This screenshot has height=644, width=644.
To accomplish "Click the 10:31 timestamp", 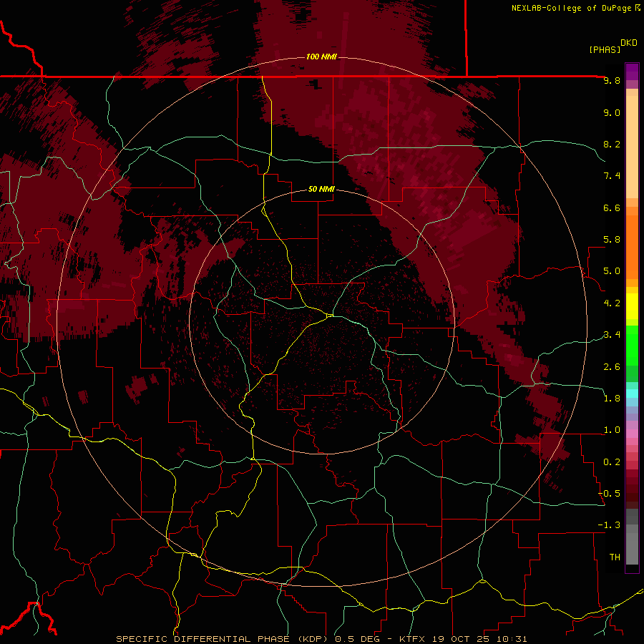I will [512, 639].
